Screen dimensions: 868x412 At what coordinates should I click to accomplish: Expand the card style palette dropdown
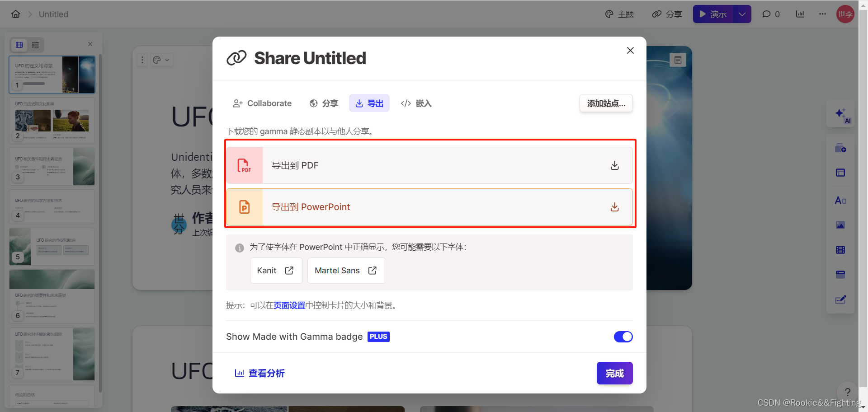click(161, 60)
